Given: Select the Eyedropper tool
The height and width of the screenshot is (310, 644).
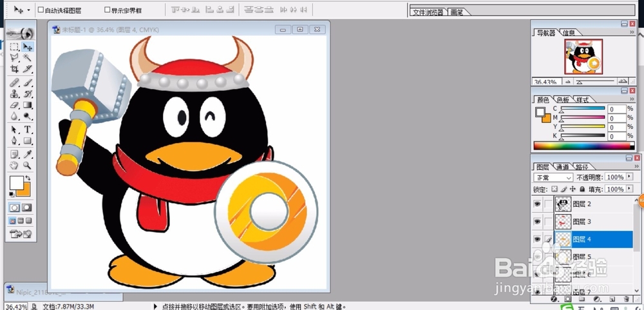Looking at the screenshot, I should [28, 155].
